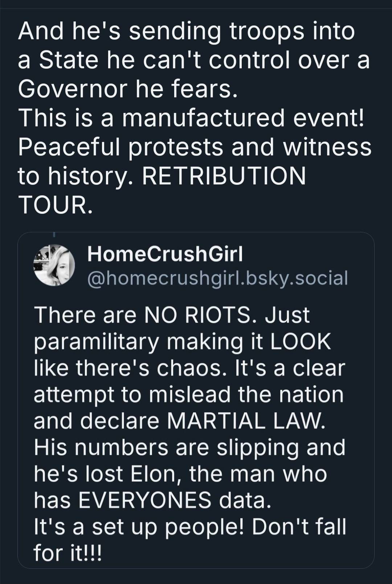
Task: Click 'he's lost Elon, the man who' line
Action: (180, 473)
